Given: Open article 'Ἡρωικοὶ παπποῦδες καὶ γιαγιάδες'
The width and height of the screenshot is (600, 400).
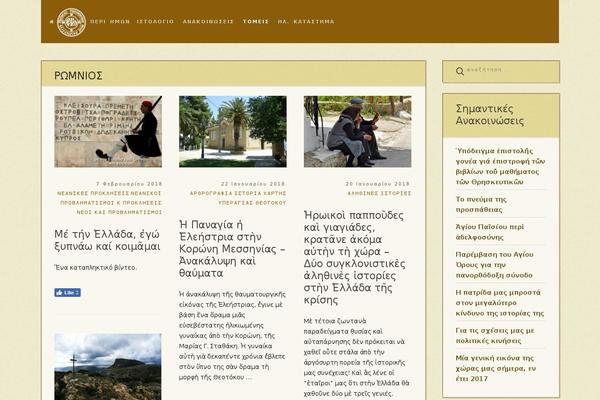Looking at the screenshot, I should [354, 257].
